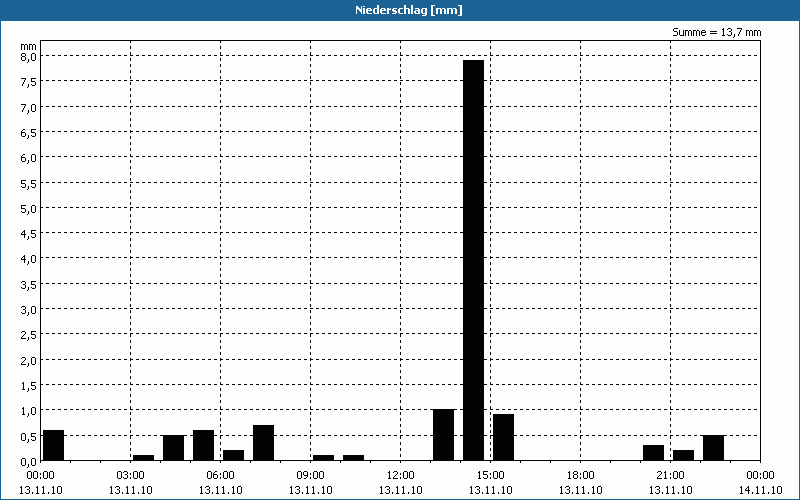Image resolution: width=800 pixels, height=500 pixels.
Task: Select the bar just left of the 21:00 gridline
Action: pos(654,453)
